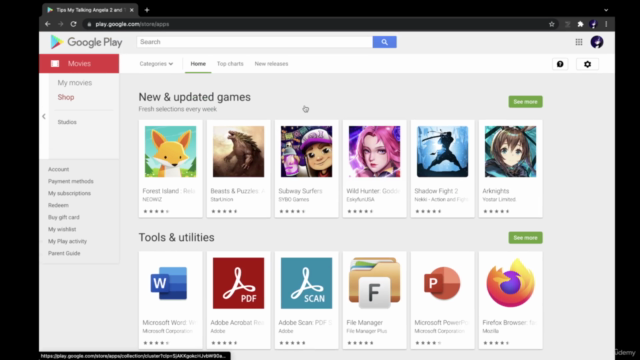Open the Arknights game icon
Viewport: 640px width, 360px height.
click(x=511, y=151)
